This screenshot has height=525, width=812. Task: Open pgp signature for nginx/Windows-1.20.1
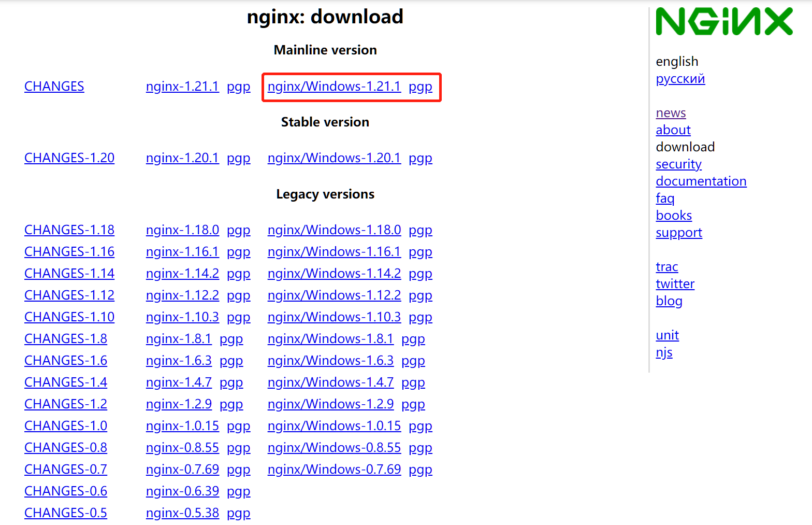[x=421, y=158]
